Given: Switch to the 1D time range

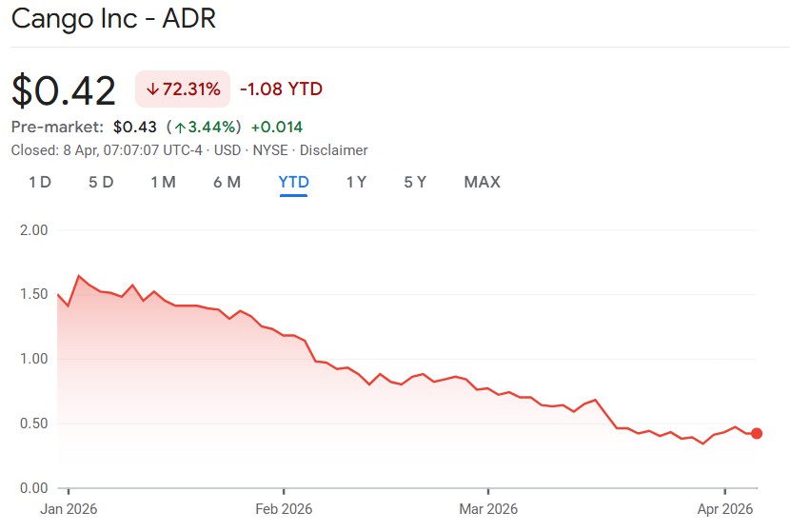Looking at the screenshot, I should click(x=40, y=182).
